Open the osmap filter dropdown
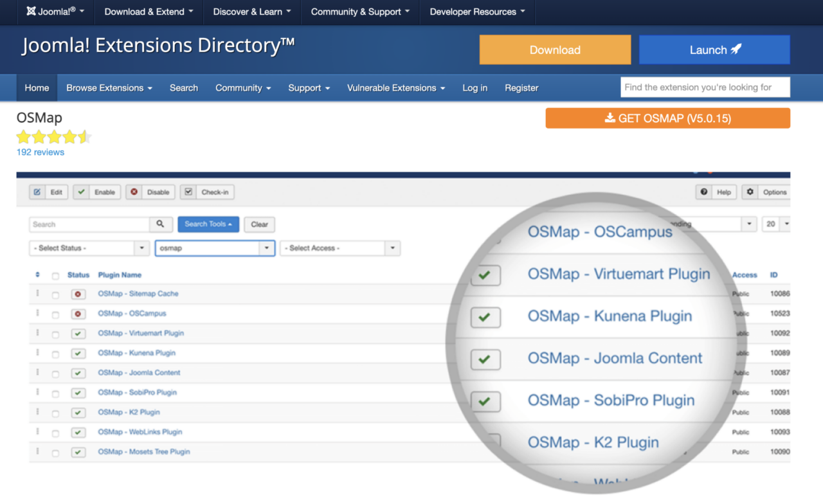Viewport: 823px width, 504px height. (215, 248)
